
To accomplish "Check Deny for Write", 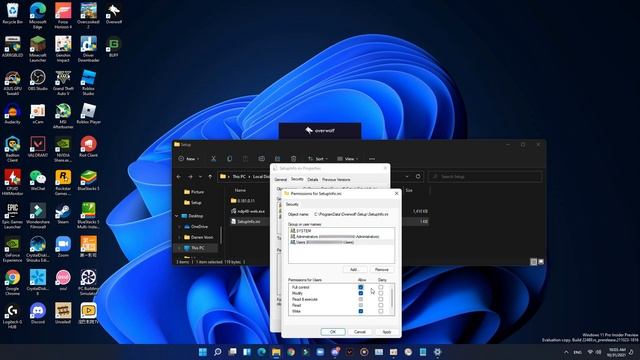I will pos(380,311).
